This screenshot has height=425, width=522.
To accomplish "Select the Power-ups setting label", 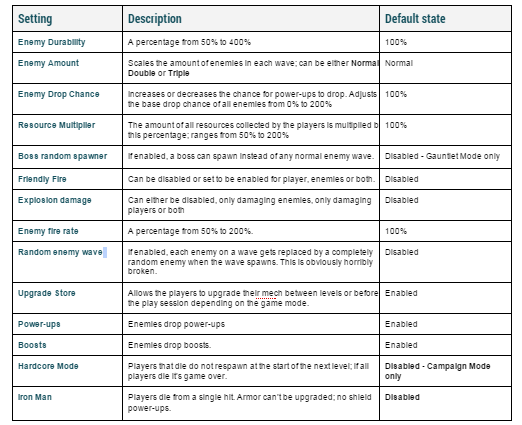I will [39, 324].
